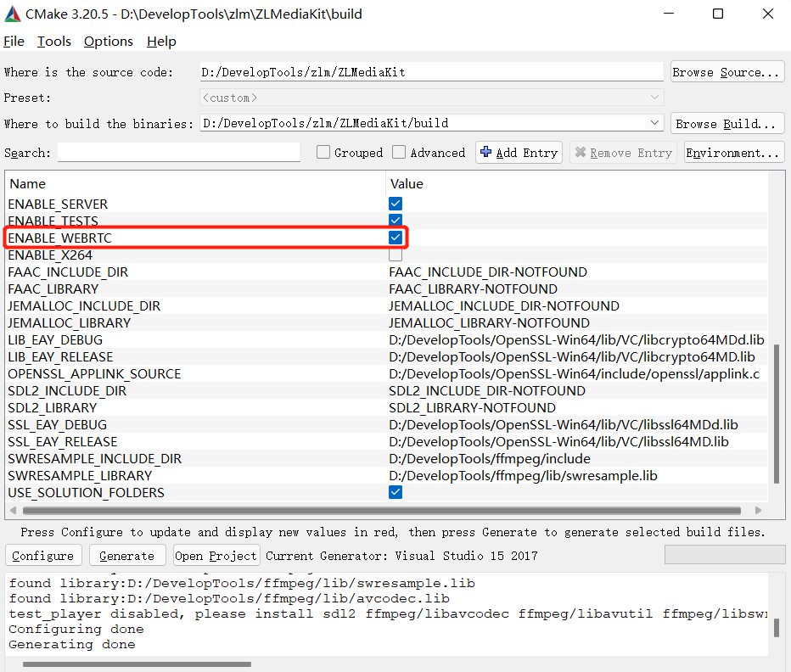
Task: Select the SSL_EAY_DEBUG name cell
Action: coord(57,425)
